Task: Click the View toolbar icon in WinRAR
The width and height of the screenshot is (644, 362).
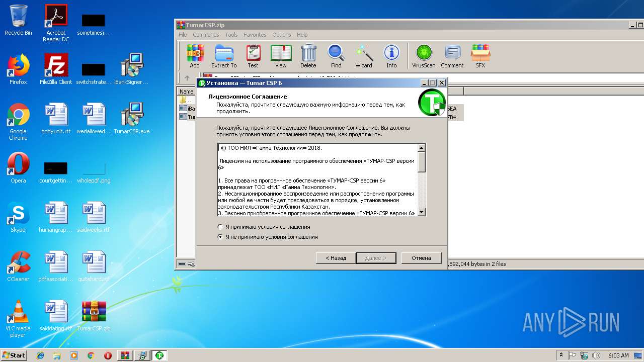Action: click(281, 56)
